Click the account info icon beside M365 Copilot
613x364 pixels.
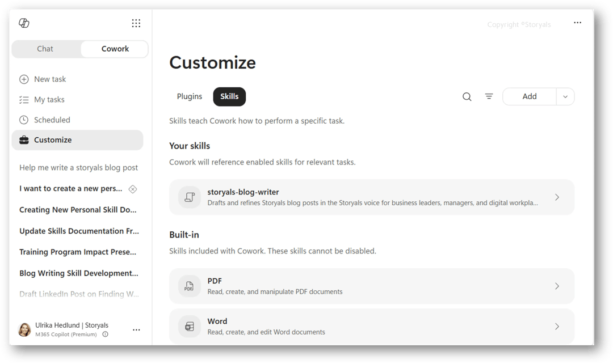tap(105, 335)
